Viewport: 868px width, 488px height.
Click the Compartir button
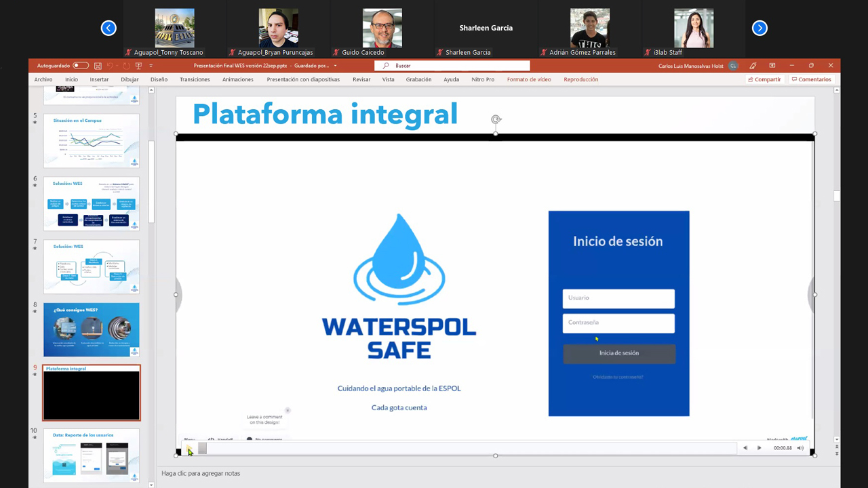pos(764,79)
